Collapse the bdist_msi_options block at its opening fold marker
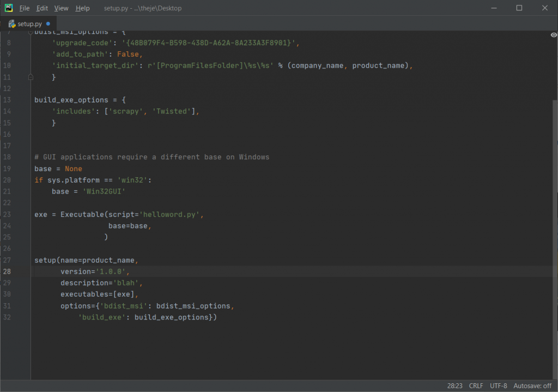This screenshot has height=392, width=558. pyautogui.click(x=31, y=33)
